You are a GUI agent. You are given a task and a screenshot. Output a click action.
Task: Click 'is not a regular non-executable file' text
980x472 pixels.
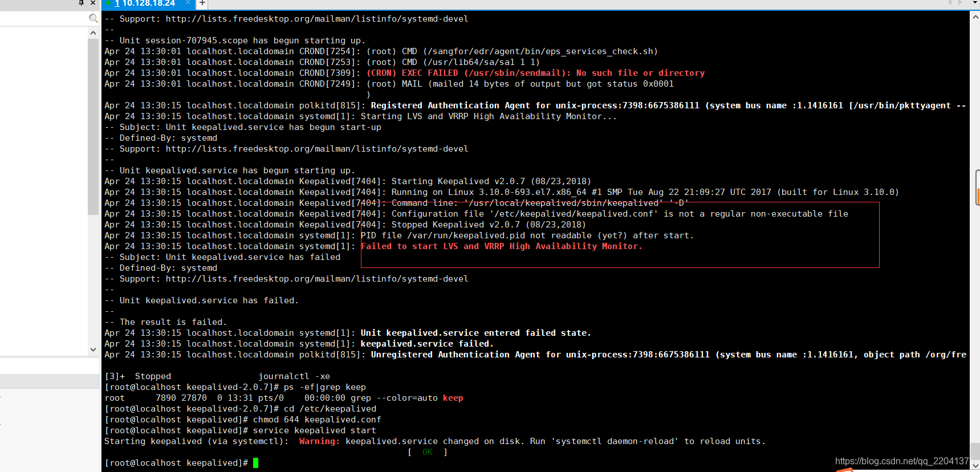pyautogui.click(x=755, y=214)
